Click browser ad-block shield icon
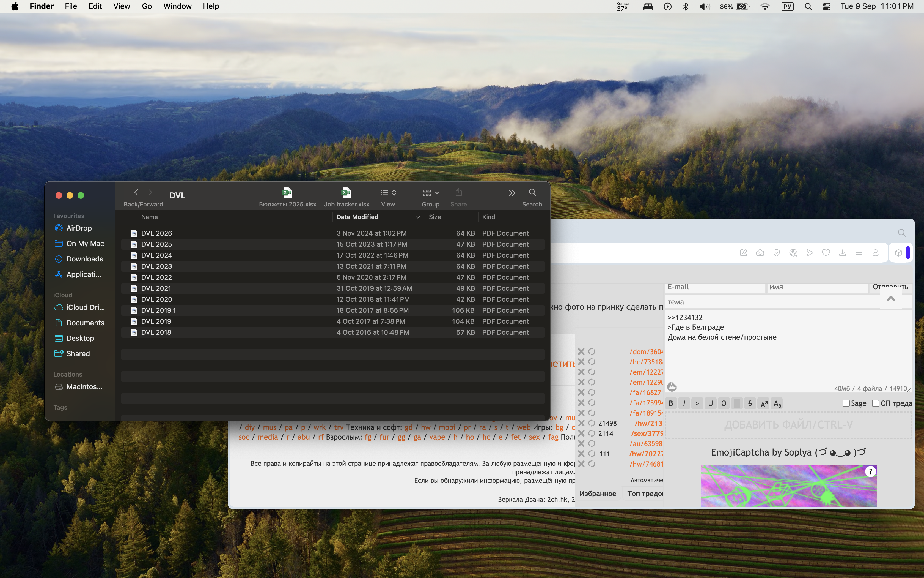 click(x=776, y=253)
